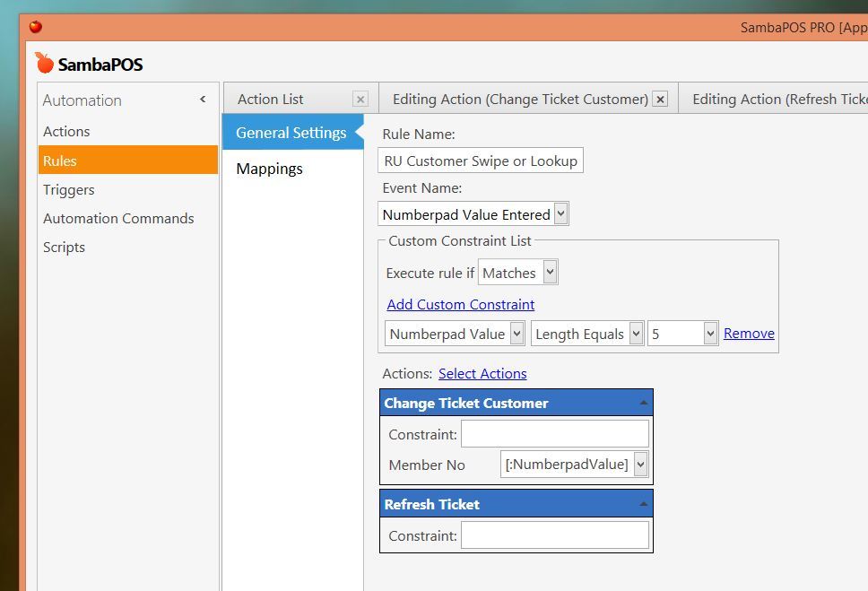This screenshot has height=591, width=868.
Task: Select Rules in Automation sidebar
Action: click(x=128, y=160)
